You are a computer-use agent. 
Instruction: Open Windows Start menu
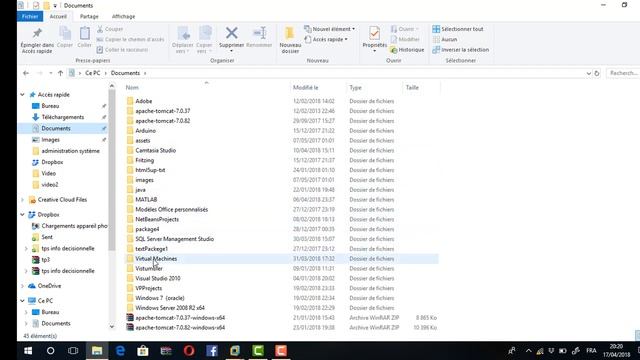[x=28, y=351]
